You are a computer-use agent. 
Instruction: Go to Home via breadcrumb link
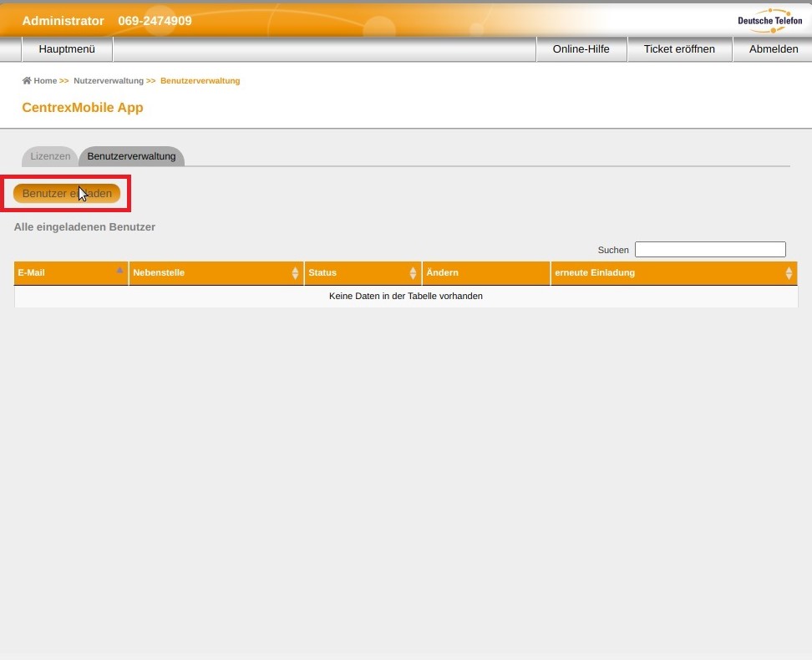pos(45,81)
